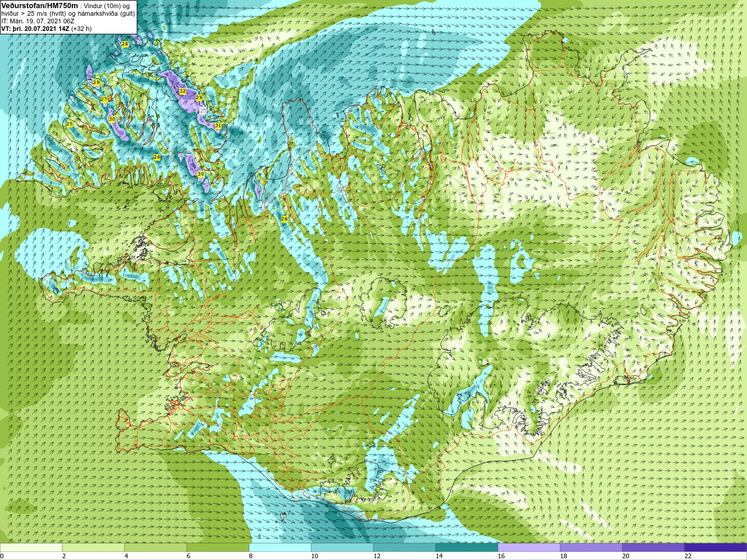Select the 14–16 m/s dark teal legend swatch

(467, 548)
